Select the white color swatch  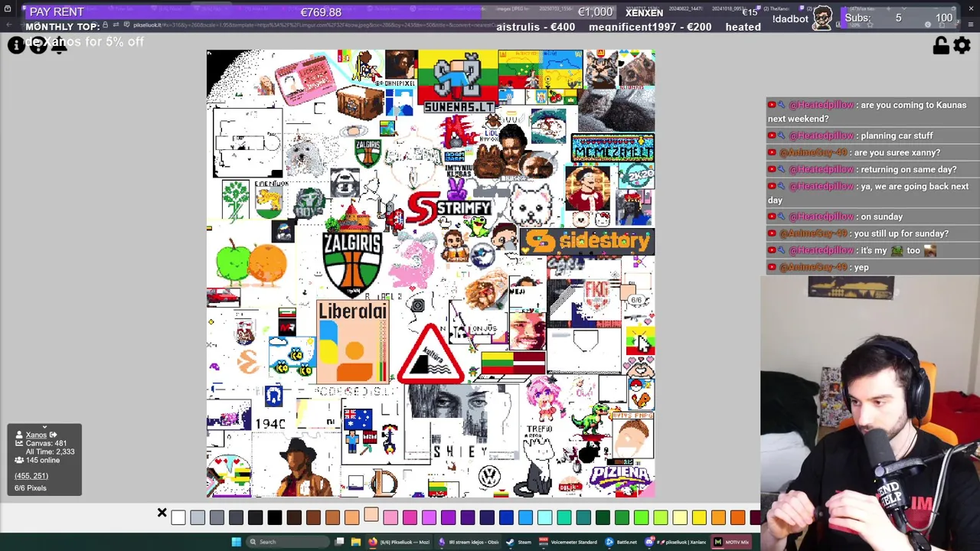click(178, 517)
